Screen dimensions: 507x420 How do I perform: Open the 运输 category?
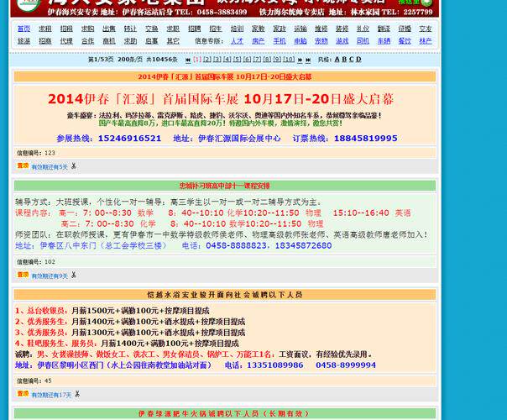(x=301, y=29)
